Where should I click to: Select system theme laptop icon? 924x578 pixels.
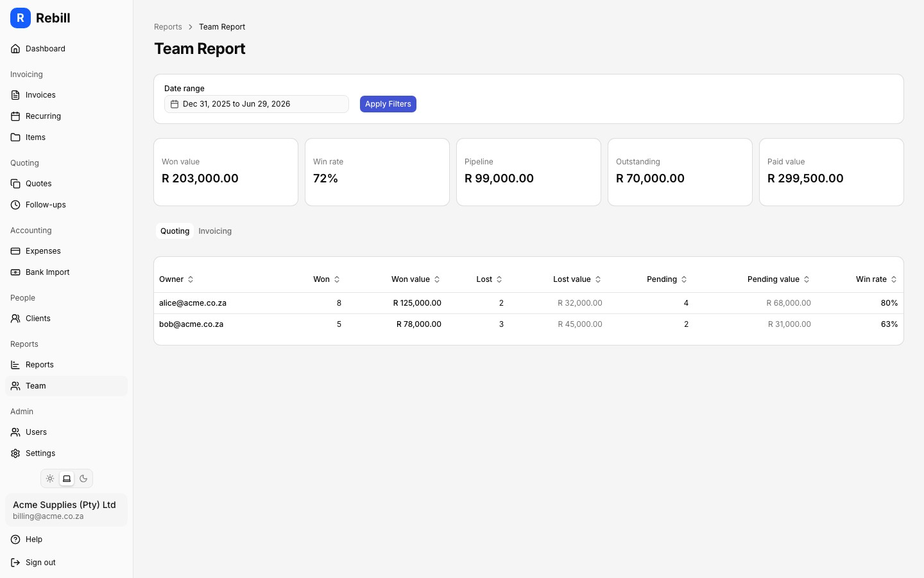[67, 478]
